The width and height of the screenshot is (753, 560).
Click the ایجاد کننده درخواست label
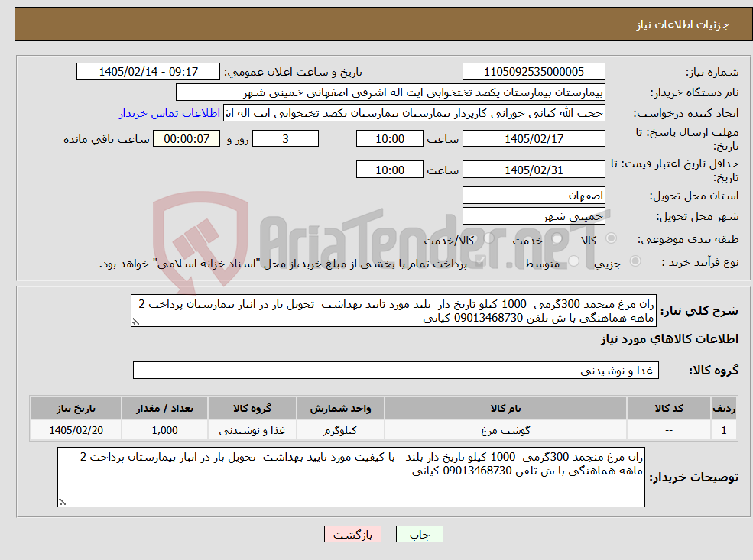point(686,114)
